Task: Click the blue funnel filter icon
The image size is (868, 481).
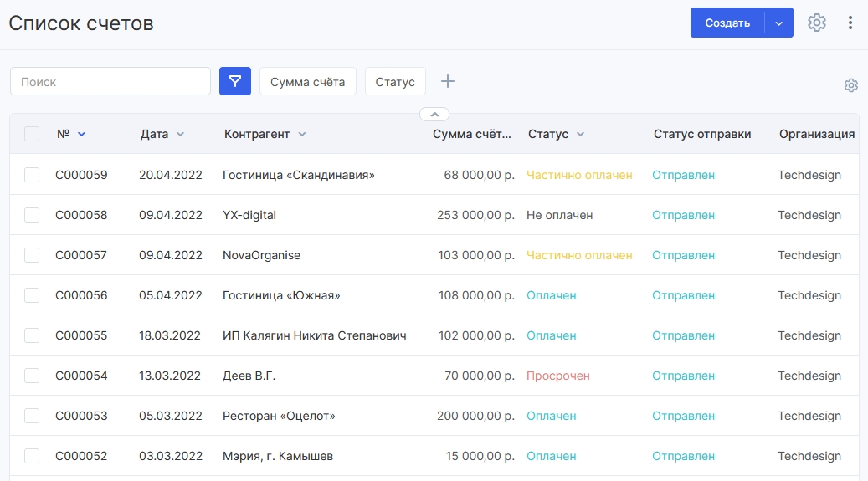Action: click(234, 81)
